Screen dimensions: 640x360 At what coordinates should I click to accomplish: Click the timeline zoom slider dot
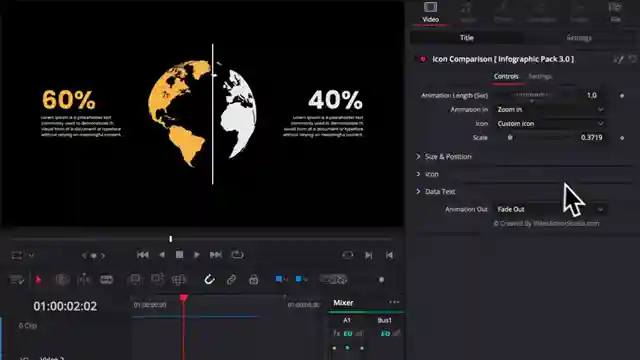tap(382, 280)
